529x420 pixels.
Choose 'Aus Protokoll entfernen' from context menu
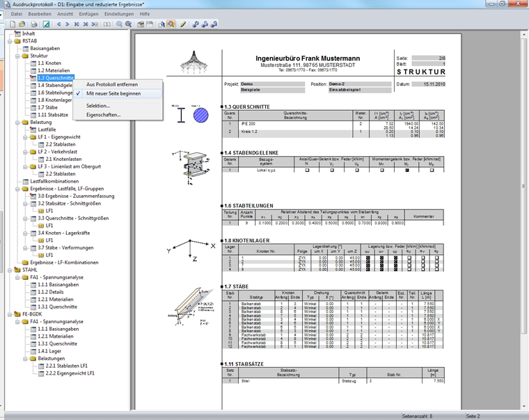click(x=111, y=84)
